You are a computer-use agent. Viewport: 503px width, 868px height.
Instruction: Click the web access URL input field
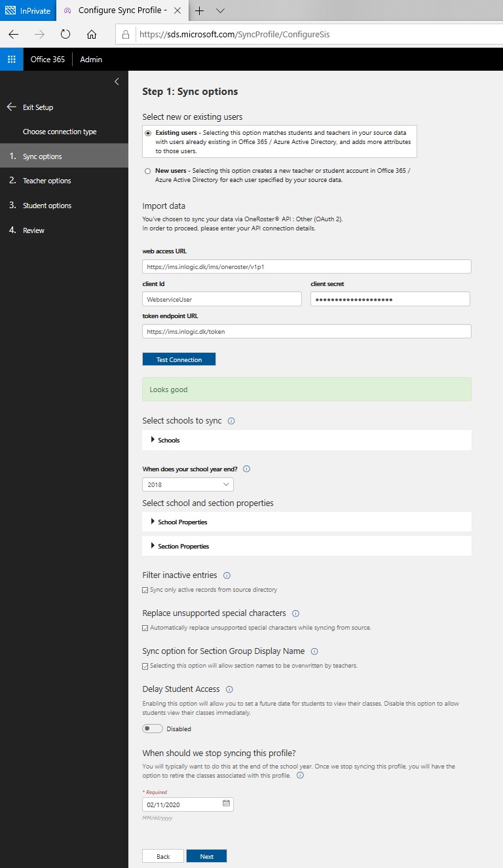(x=307, y=266)
